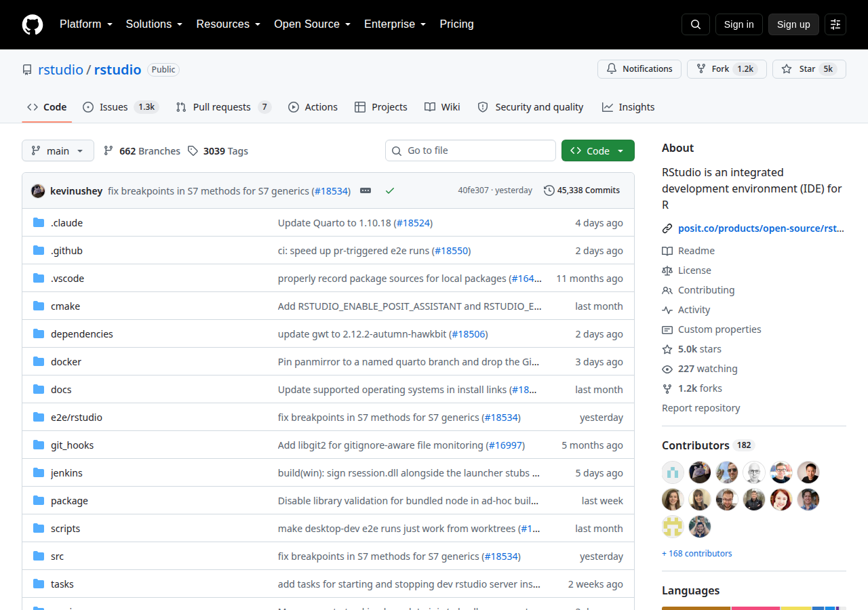Open the 662 Branches list
Screen dimensions: 868x610
tap(142, 151)
